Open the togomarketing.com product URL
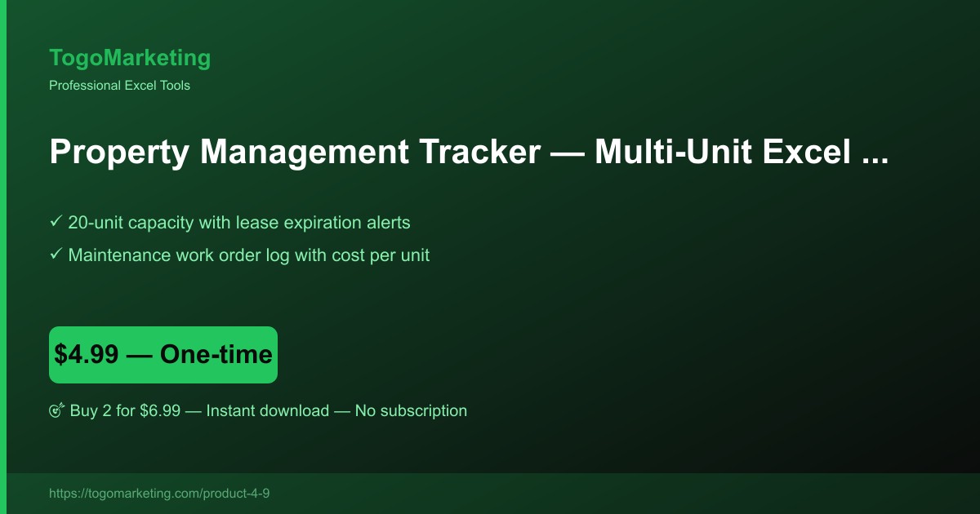980x514 pixels. 159,494
